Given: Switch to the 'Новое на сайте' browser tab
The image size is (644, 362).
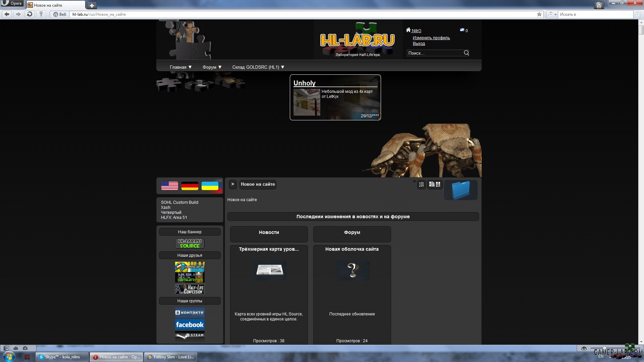Looking at the screenshot, I should (x=56, y=5).
